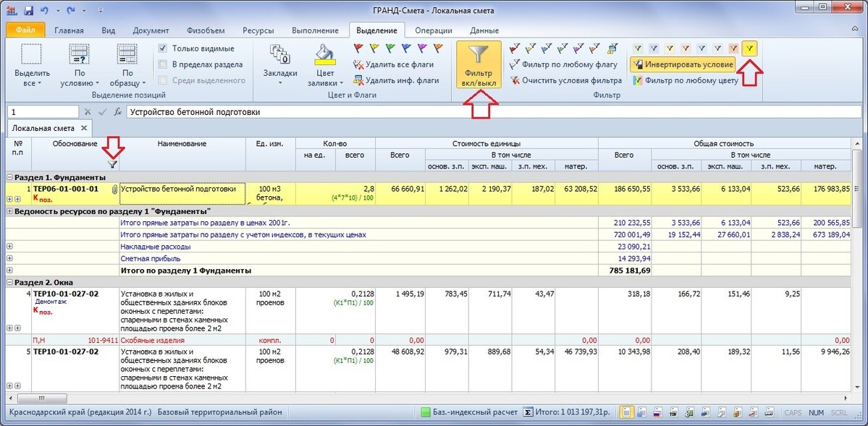This screenshot has width=868, height=426.
Task: Switch to the Данные tab
Action: click(x=484, y=30)
